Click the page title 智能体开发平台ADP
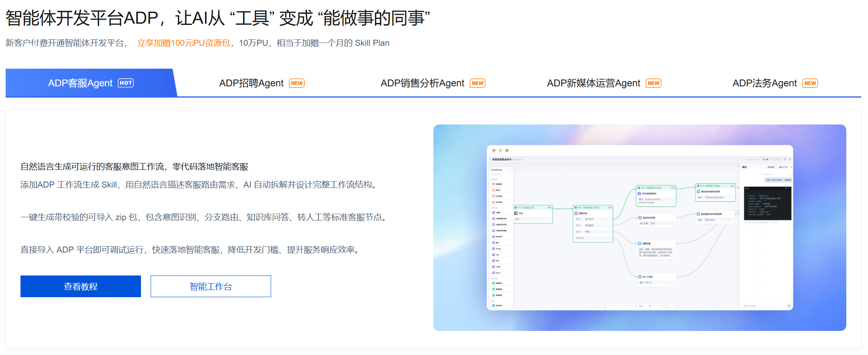868x355 pixels. 82,18
